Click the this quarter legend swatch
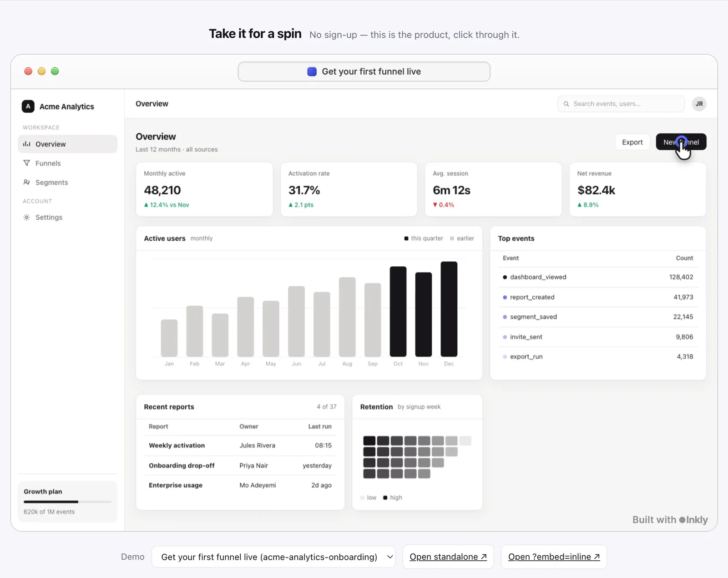This screenshot has width=728, height=578. click(406, 238)
